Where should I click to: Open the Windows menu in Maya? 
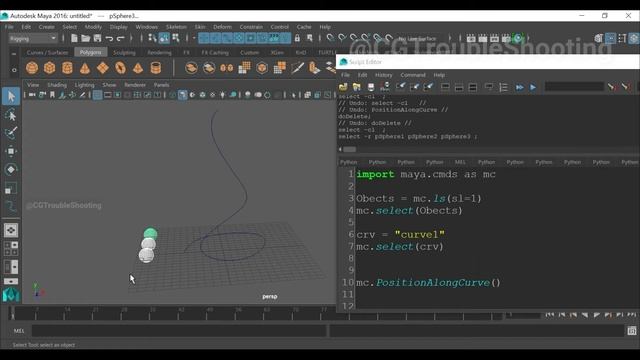(147, 27)
